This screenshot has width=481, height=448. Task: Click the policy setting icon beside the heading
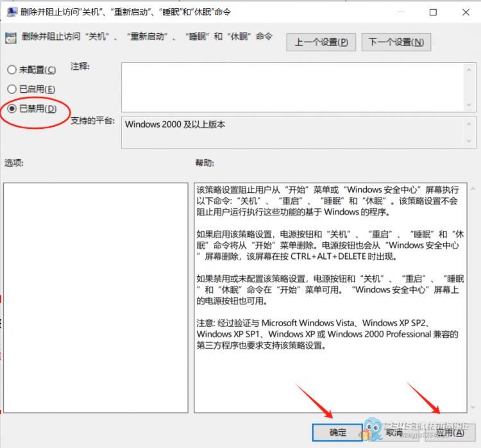[x=11, y=38]
